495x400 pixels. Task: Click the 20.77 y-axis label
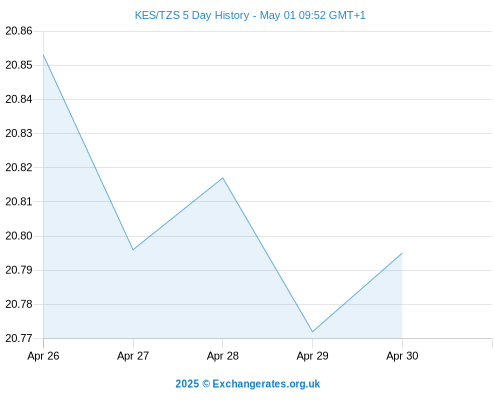tap(19, 338)
